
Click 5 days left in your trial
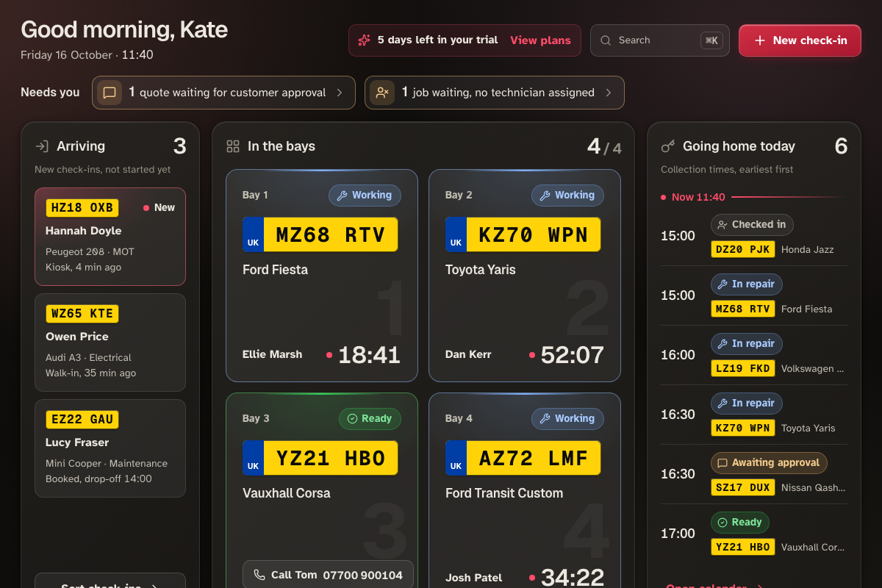point(437,40)
